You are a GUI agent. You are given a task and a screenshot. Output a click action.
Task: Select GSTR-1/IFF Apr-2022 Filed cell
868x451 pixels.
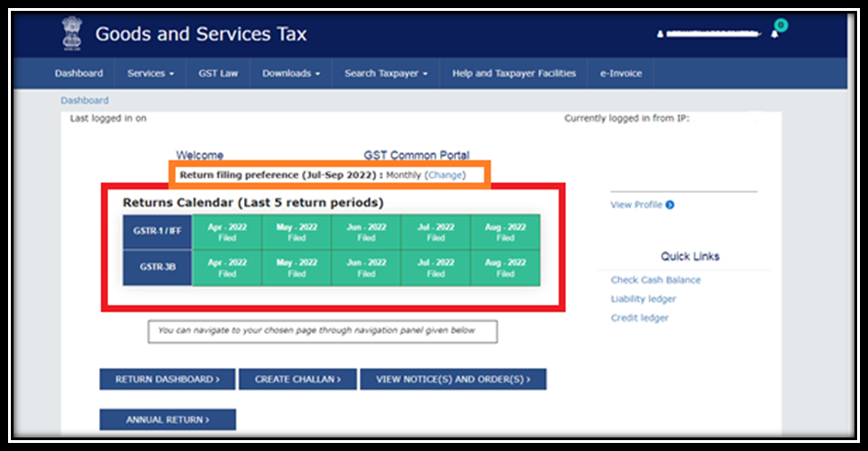227,232
